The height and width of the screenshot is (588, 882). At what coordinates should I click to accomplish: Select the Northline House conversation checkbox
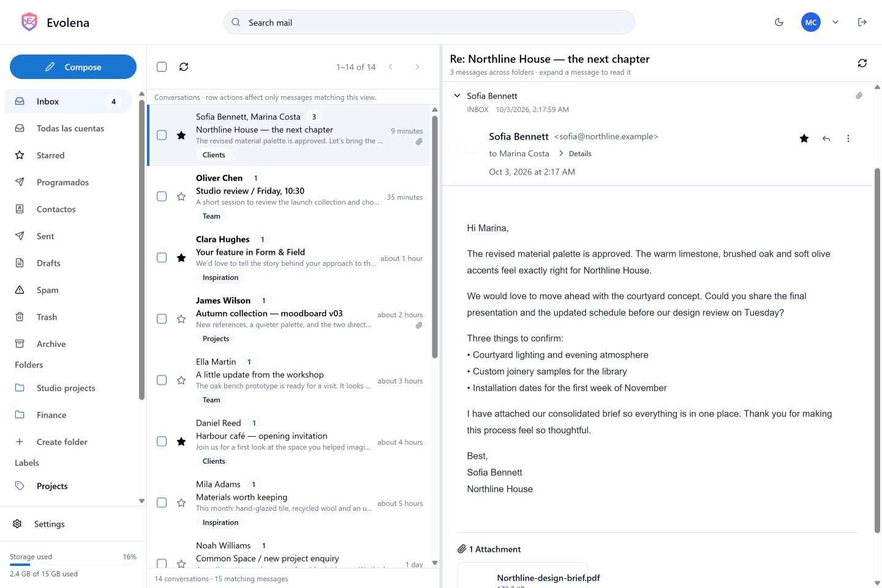[162, 135]
